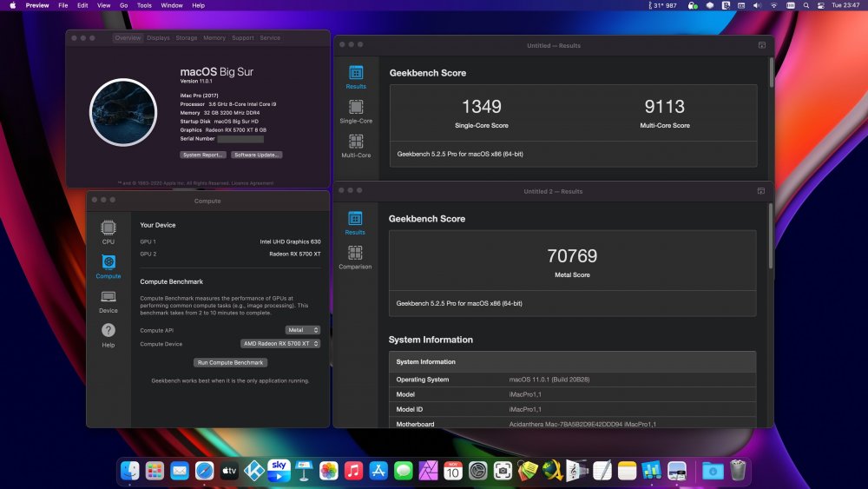This screenshot has height=489, width=868.
Task: Click the 1349 Single-Core Score value
Action: [482, 106]
